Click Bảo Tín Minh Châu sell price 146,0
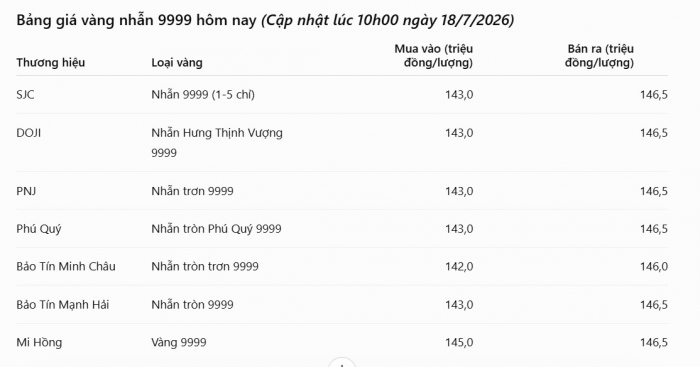This screenshot has width=700, height=367. pyautogui.click(x=654, y=267)
